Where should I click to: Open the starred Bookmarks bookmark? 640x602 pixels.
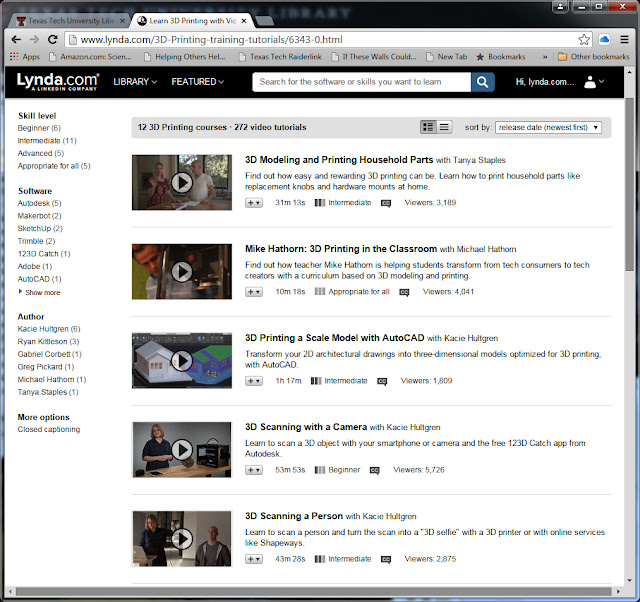[501, 57]
